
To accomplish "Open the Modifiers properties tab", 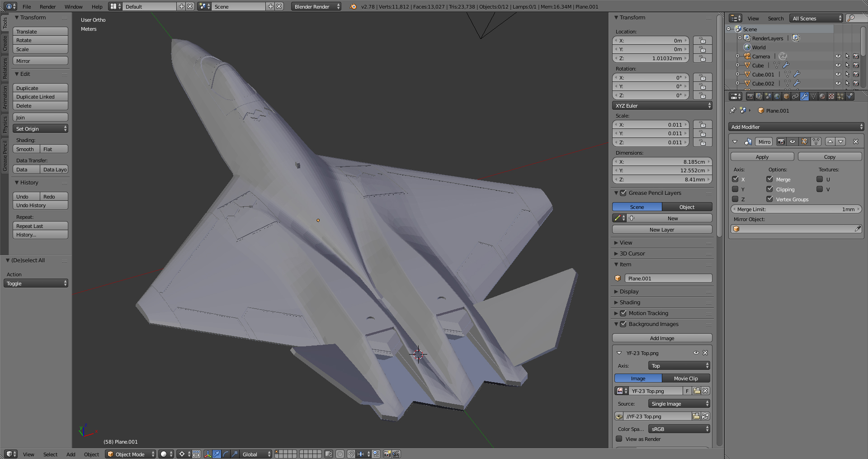I will [805, 96].
